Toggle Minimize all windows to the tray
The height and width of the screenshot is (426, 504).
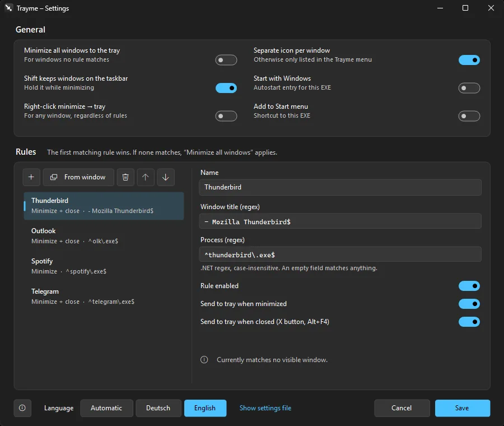[226, 60]
